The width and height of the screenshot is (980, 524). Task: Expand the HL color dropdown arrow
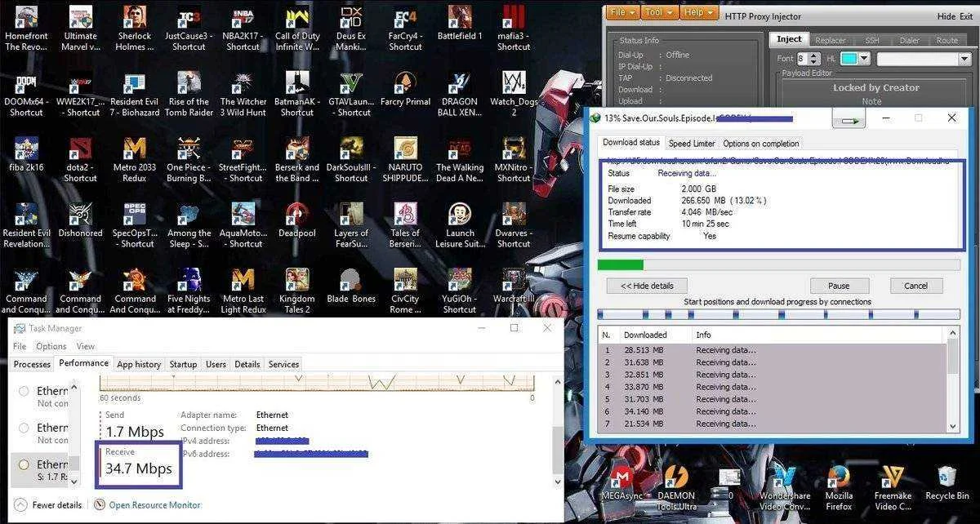click(863, 59)
